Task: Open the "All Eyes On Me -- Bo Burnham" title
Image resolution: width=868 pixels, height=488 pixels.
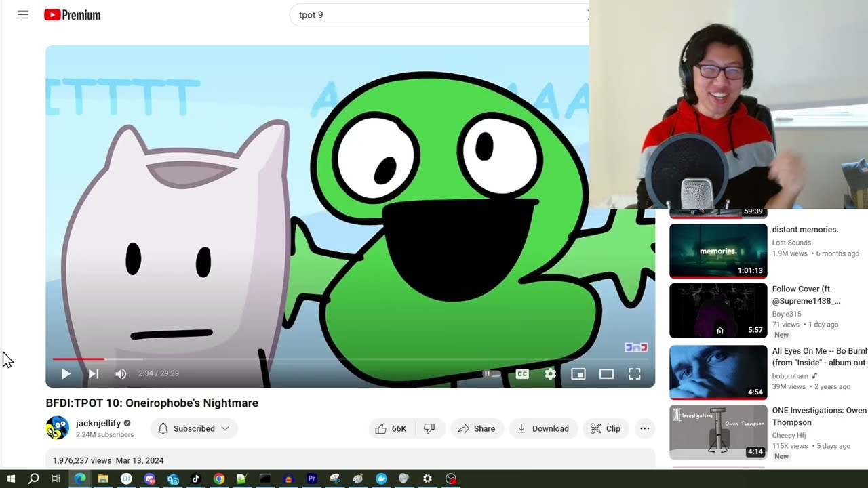Action: 820,357
